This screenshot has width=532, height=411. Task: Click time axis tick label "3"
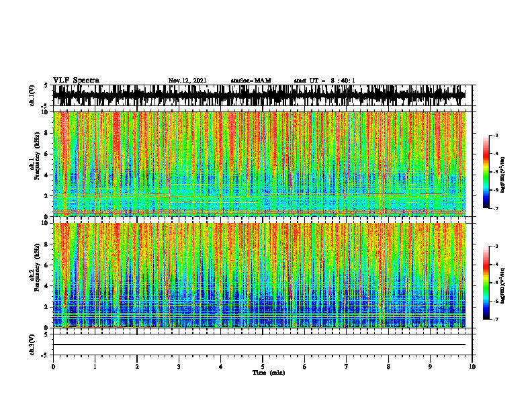[x=179, y=367]
